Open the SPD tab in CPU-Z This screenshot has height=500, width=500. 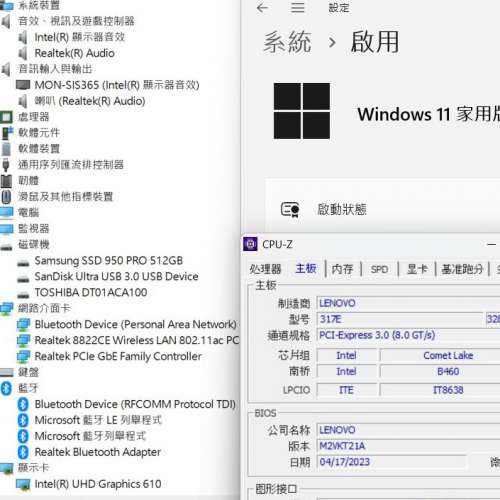point(379,269)
